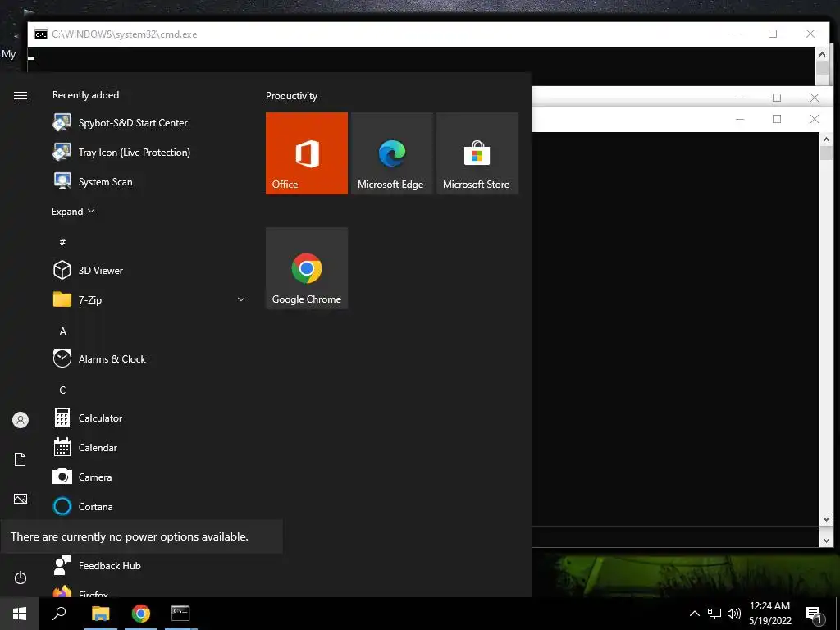Image resolution: width=840 pixels, height=630 pixels.
Task: Click the Office tile
Action: 307,153
